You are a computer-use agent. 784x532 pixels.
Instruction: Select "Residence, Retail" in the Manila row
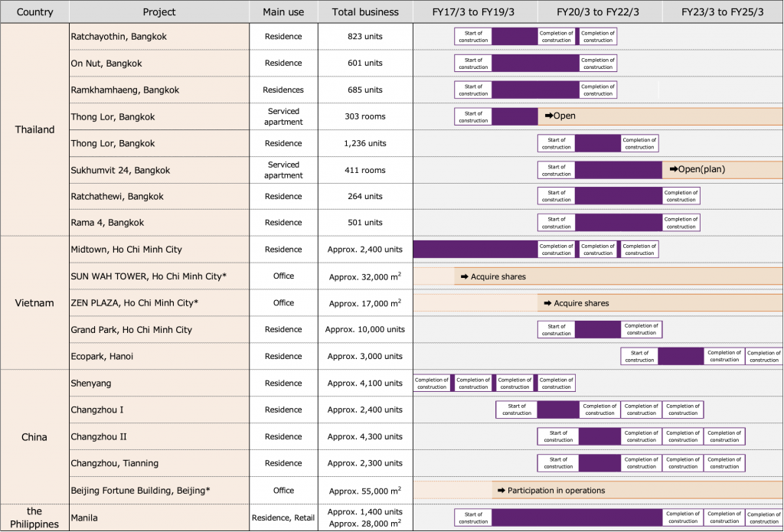point(283,518)
